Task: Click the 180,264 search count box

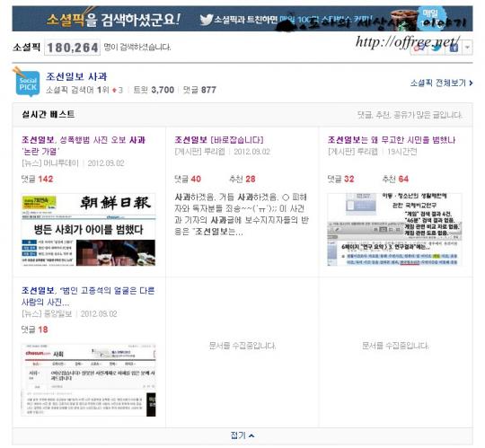Action: tap(73, 48)
